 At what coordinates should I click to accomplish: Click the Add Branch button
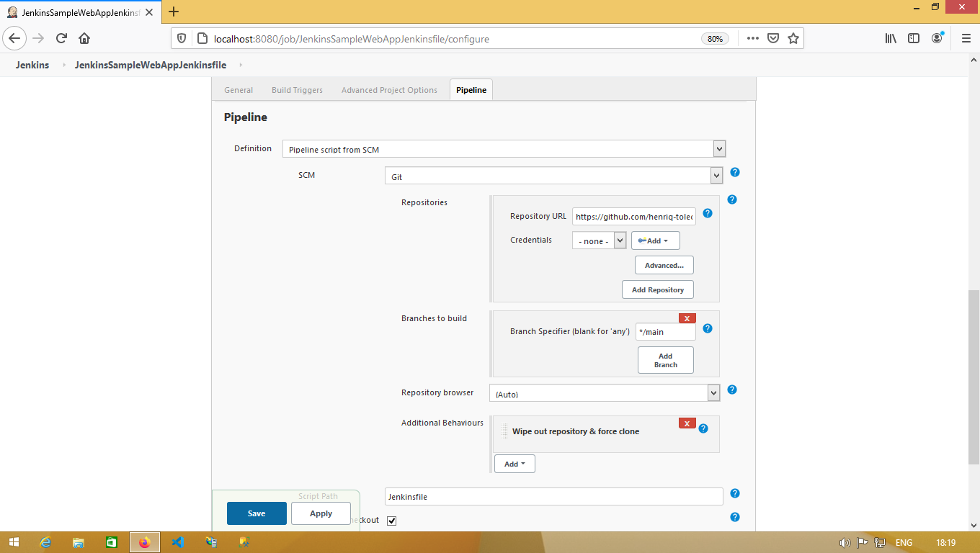pyautogui.click(x=666, y=360)
